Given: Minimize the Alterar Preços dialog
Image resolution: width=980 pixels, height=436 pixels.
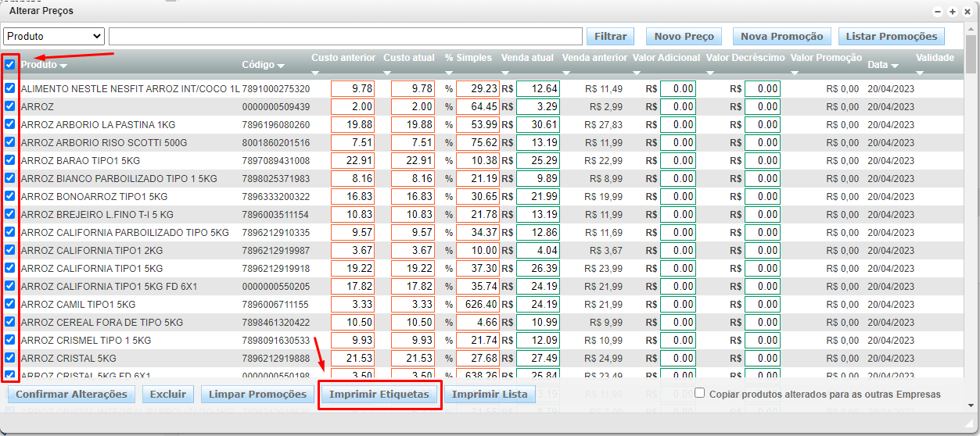Looking at the screenshot, I should [939, 12].
